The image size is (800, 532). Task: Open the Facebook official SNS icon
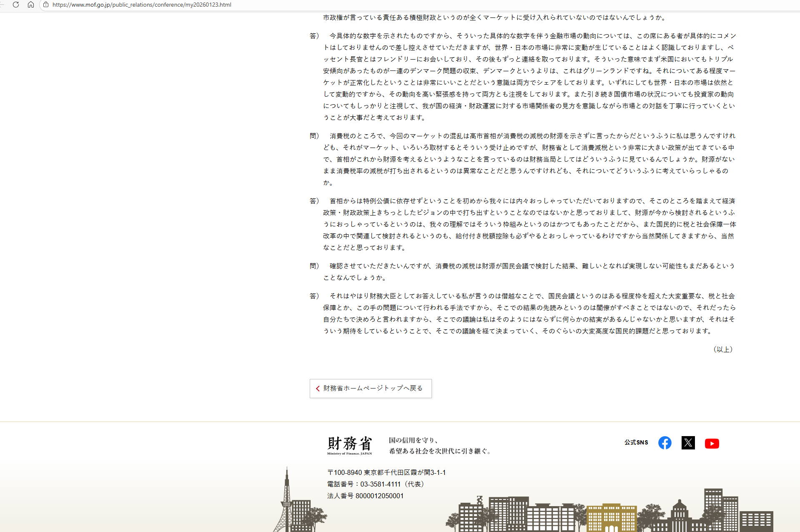coord(665,443)
